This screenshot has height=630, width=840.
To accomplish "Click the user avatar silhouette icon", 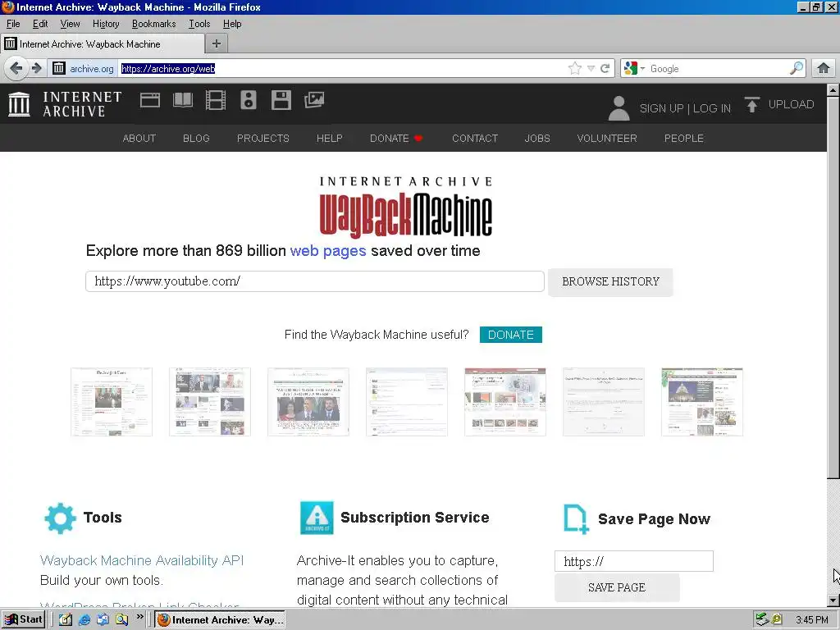I will (x=619, y=108).
